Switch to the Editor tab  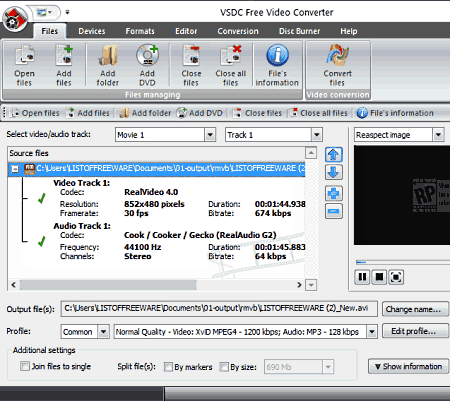click(186, 31)
